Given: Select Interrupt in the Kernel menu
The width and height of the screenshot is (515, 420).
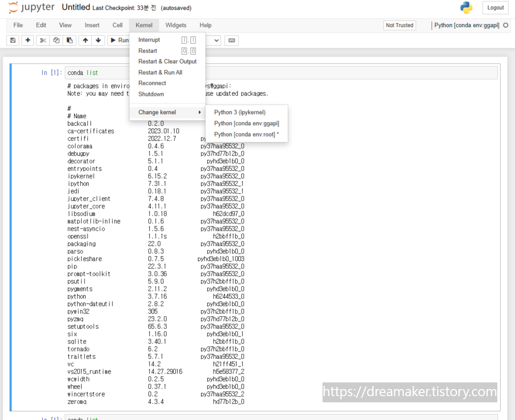Looking at the screenshot, I should (167, 40).
